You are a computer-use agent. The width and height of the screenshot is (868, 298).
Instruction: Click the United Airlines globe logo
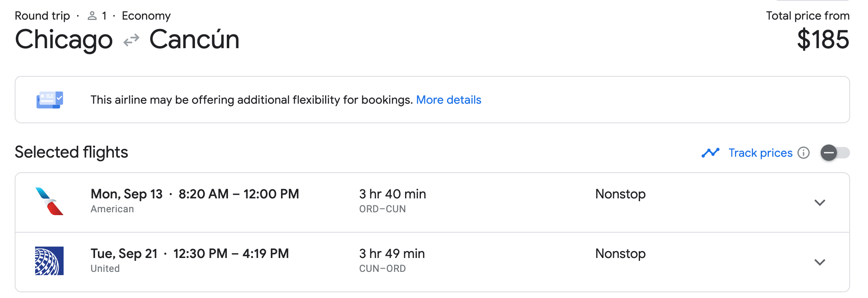click(49, 261)
